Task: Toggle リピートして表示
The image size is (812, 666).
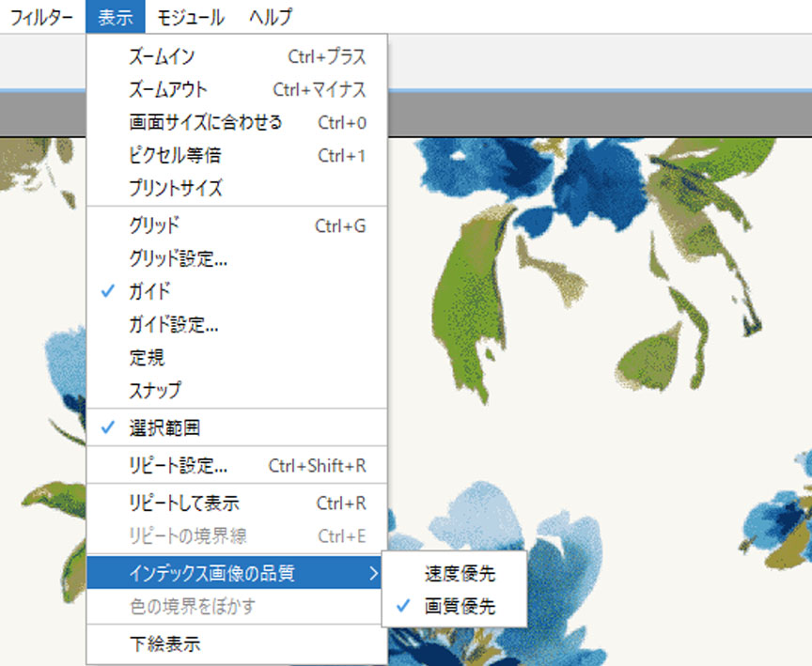Action: click(x=237, y=503)
